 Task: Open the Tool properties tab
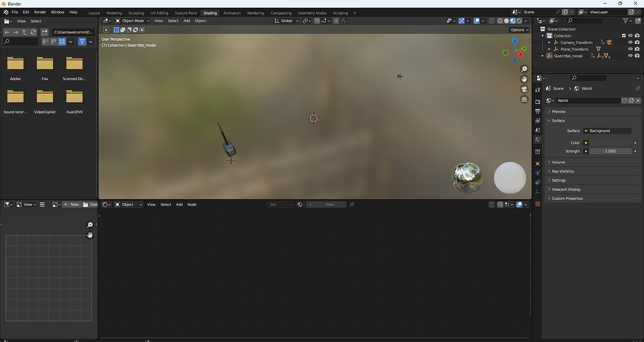coord(538,90)
